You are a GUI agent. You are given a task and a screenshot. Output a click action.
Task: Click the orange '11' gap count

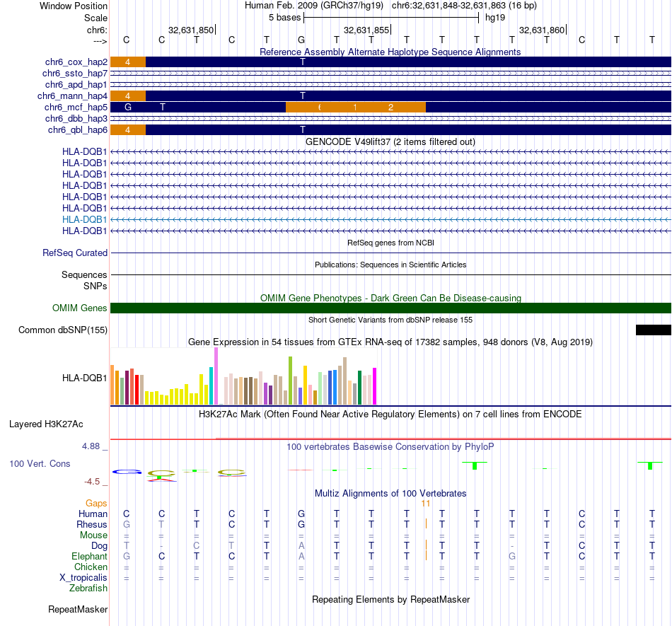[426, 503]
